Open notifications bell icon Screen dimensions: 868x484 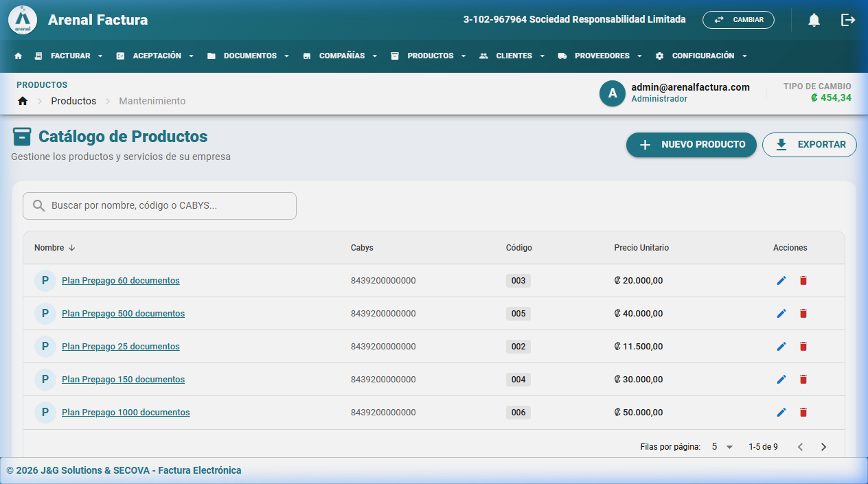(814, 20)
